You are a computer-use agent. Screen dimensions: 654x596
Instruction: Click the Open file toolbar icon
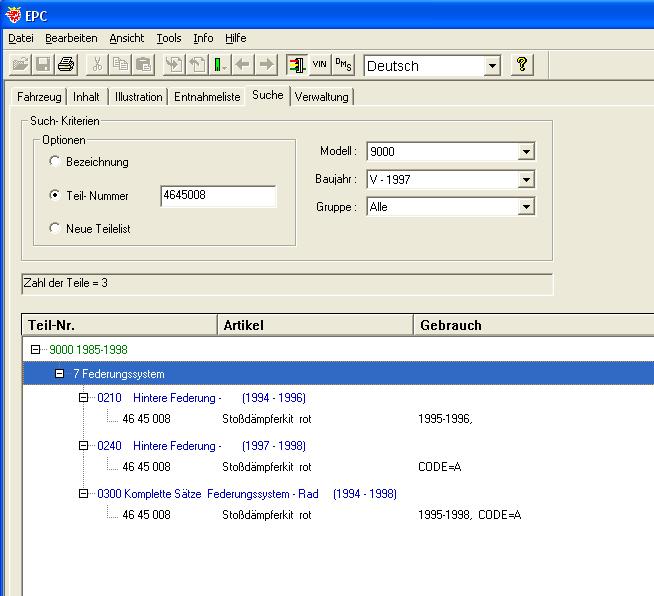pyautogui.click(x=20, y=65)
